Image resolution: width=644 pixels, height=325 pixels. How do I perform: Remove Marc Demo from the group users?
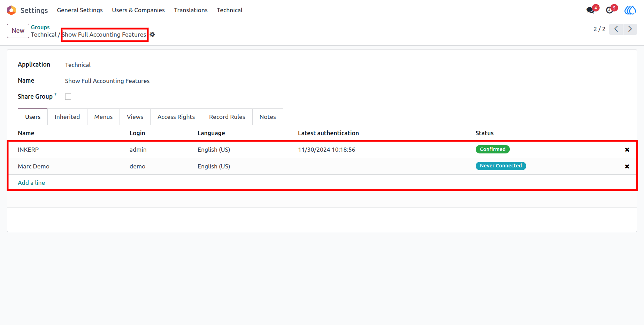coord(627,166)
